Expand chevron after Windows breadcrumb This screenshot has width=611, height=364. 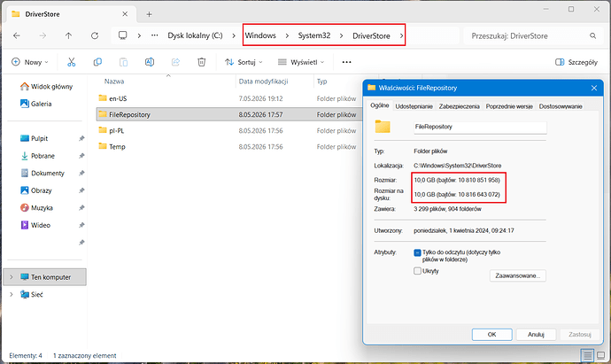click(x=287, y=35)
